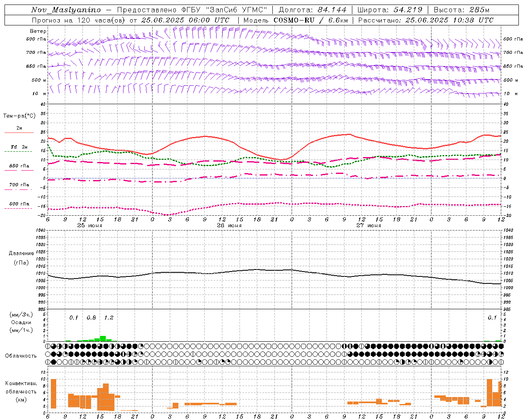525x420 pixels.
Task: Select the (мм/1ч.) unit label
Action: click(21, 330)
